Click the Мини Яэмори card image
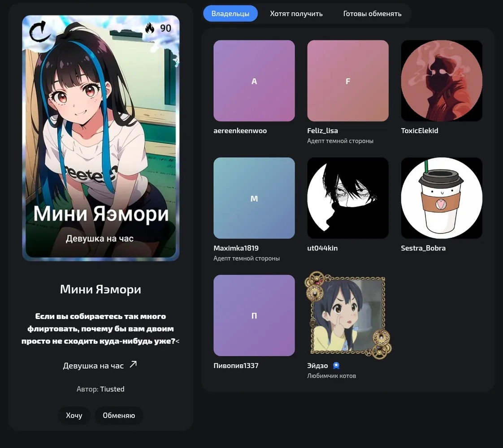Image resolution: width=503 pixels, height=448 pixels. 101,138
